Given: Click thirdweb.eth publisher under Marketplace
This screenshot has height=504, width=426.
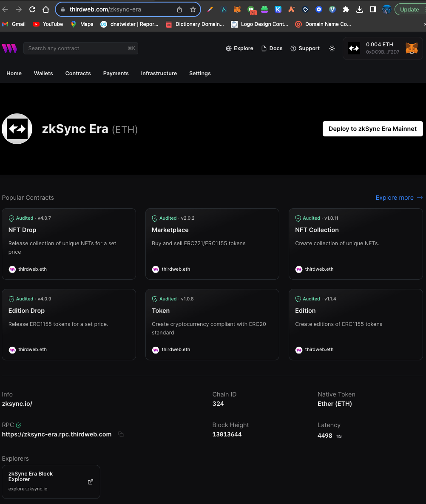Looking at the screenshot, I should [x=171, y=269].
